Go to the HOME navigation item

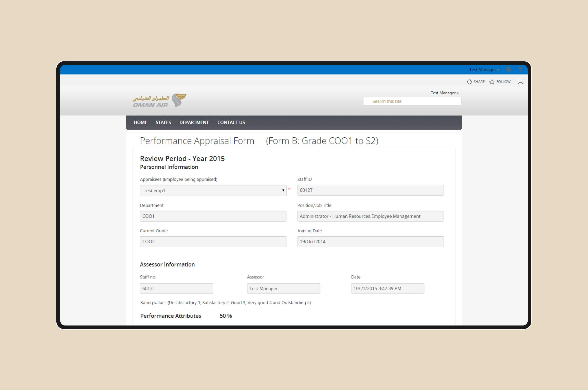(x=140, y=122)
